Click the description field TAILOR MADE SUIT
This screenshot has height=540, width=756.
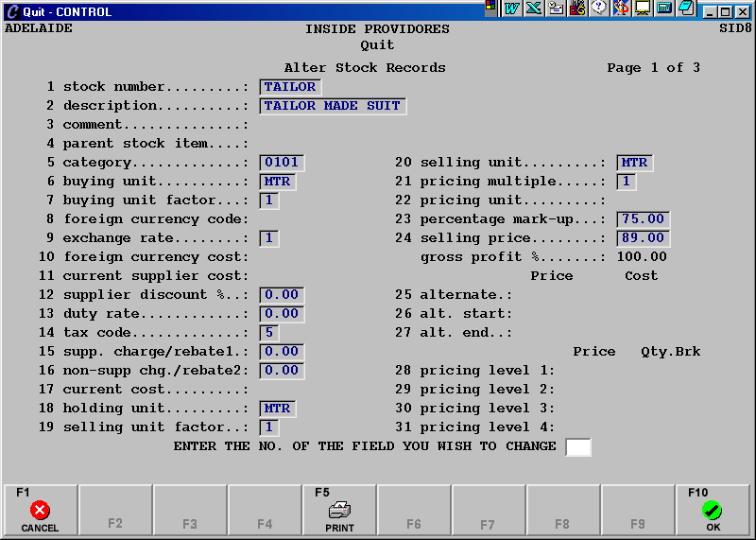[333, 106]
